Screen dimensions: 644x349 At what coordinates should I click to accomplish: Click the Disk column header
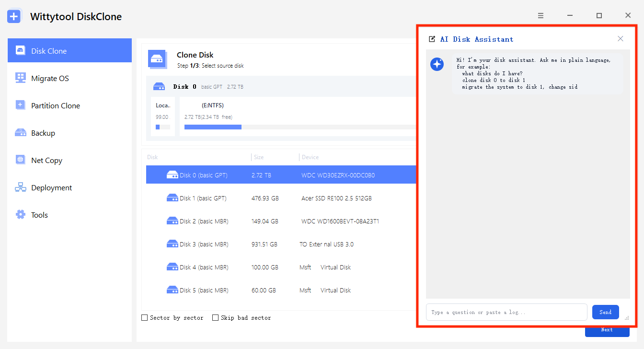pos(152,157)
